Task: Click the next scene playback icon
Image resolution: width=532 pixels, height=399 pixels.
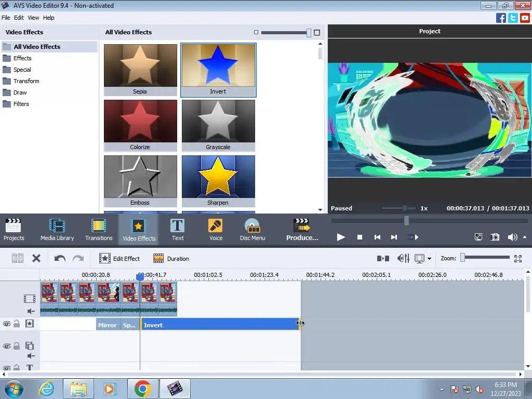Action: pyautogui.click(x=413, y=237)
